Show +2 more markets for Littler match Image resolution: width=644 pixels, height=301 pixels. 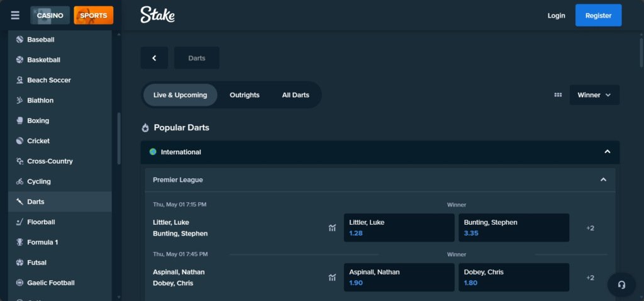tap(590, 228)
